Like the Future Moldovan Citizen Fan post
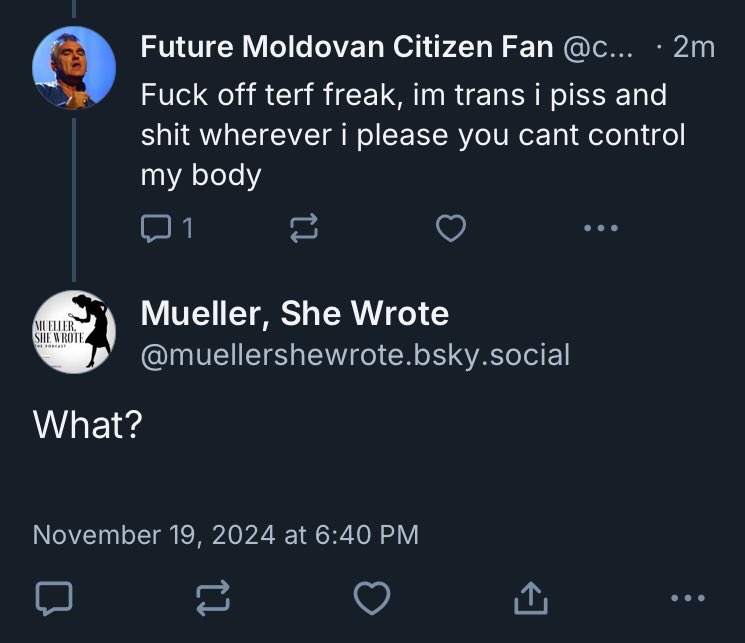The width and height of the screenshot is (745, 643). point(451,229)
